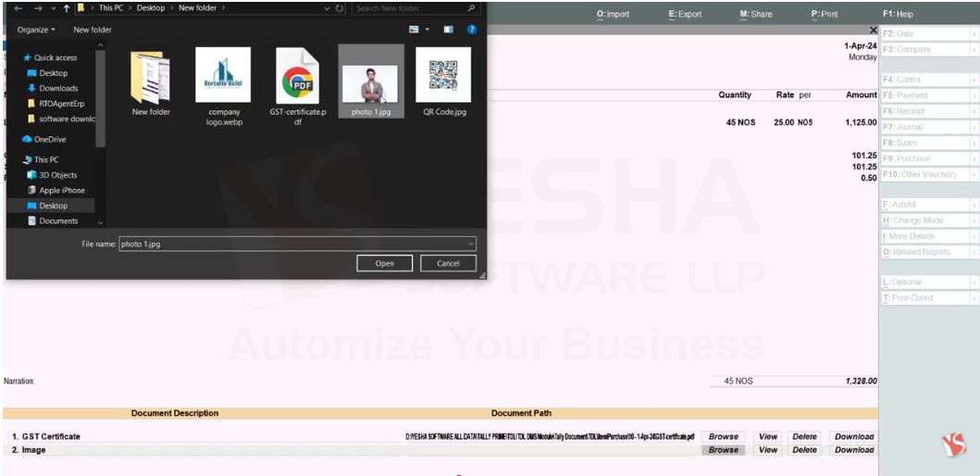Toggle the preview pane

tap(448, 30)
